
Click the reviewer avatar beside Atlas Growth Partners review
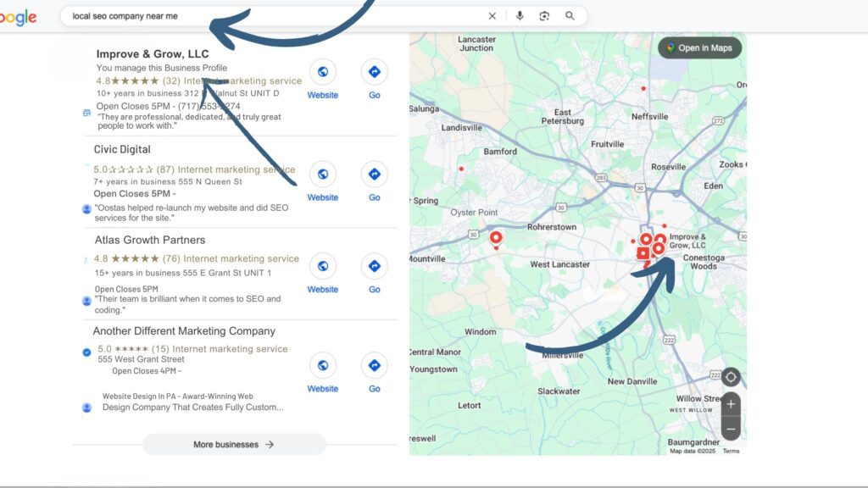[87, 301]
